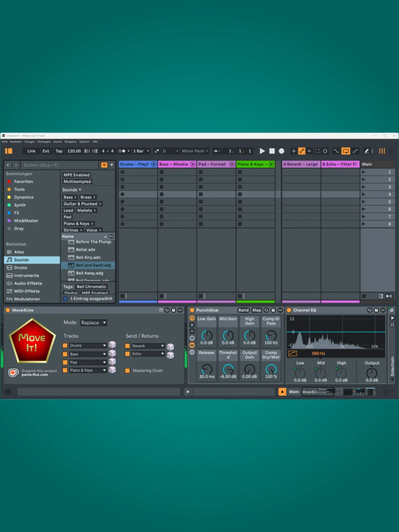This screenshot has height=532, width=399.
Task: Open the Bearbeiten menu
Action: pyautogui.click(x=16, y=141)
